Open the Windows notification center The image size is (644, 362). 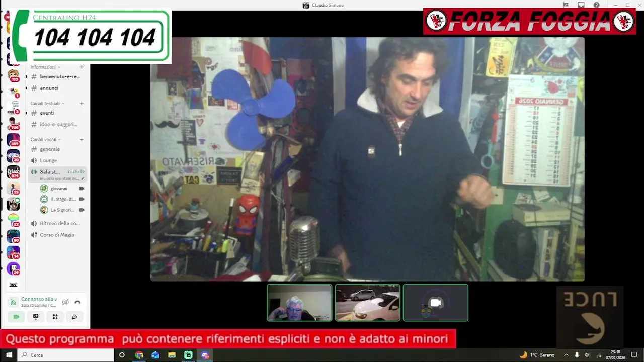[x=634, y=355]
